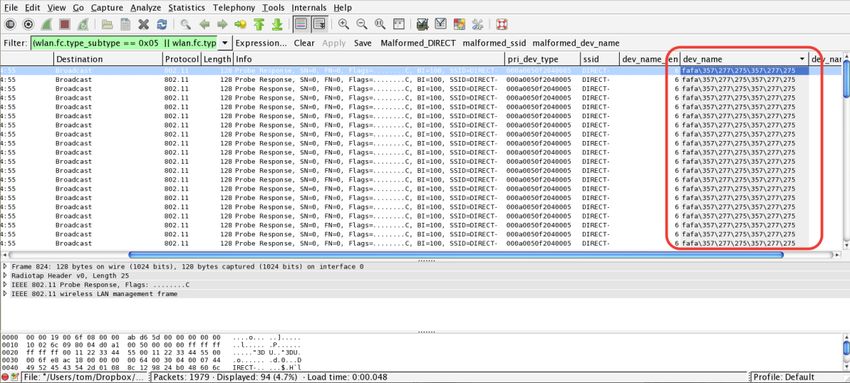
Task: Select hex dump row 0040
Action: coord(152,367)
